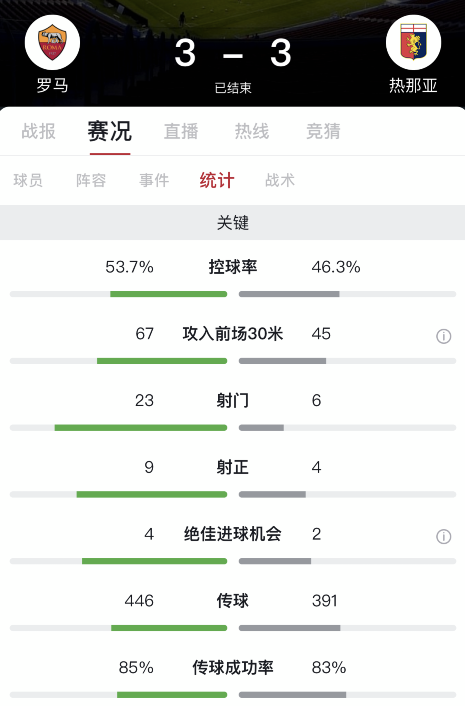
Task: Open info icon for 攻入前场30米
Action: 443,336
